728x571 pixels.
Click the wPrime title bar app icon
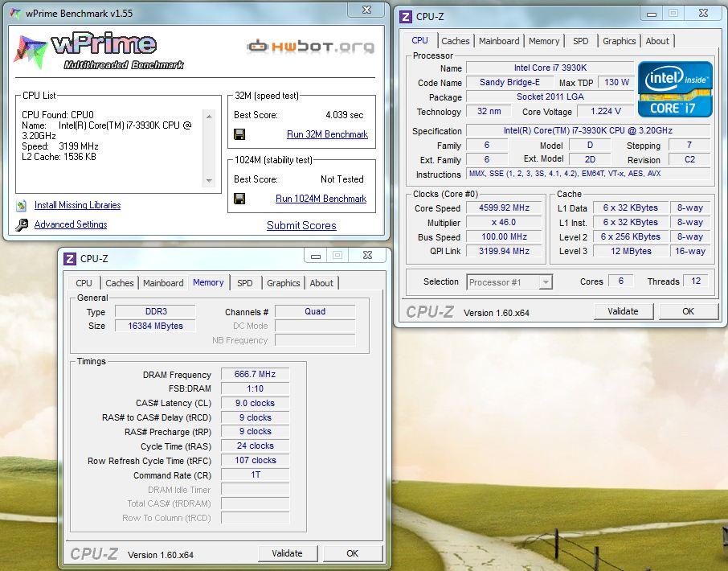(x=15, y=14)
